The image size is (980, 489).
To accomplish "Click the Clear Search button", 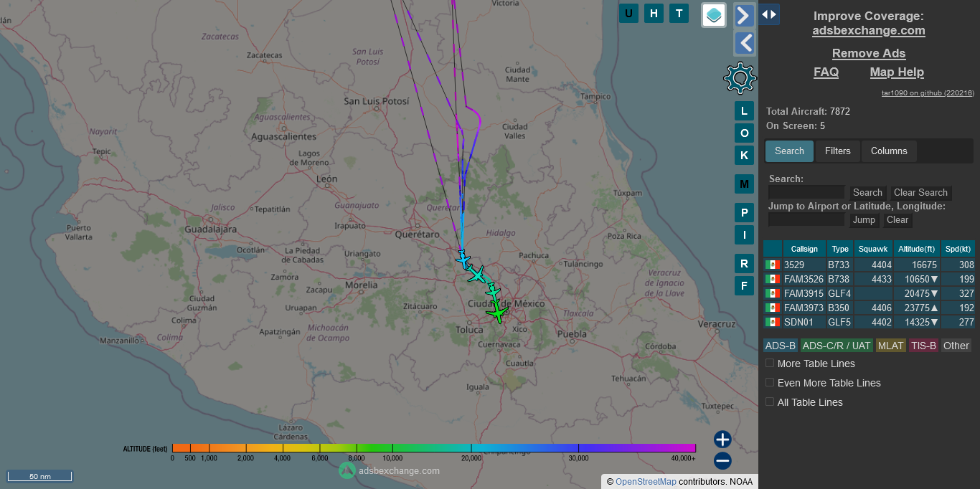I will click(920, 193).
